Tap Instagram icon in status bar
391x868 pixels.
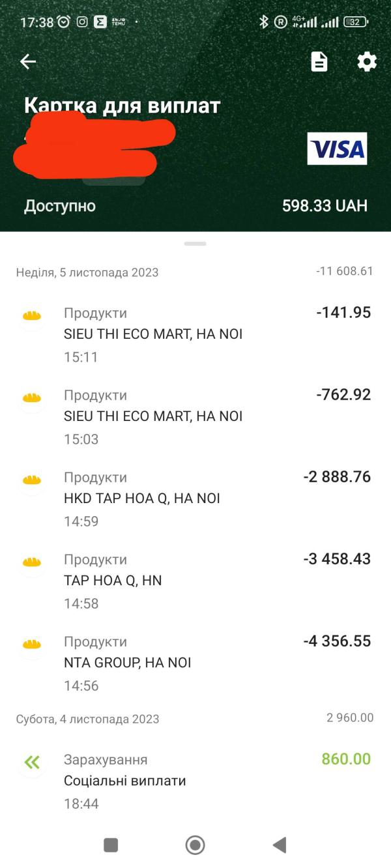click(82, 22)
